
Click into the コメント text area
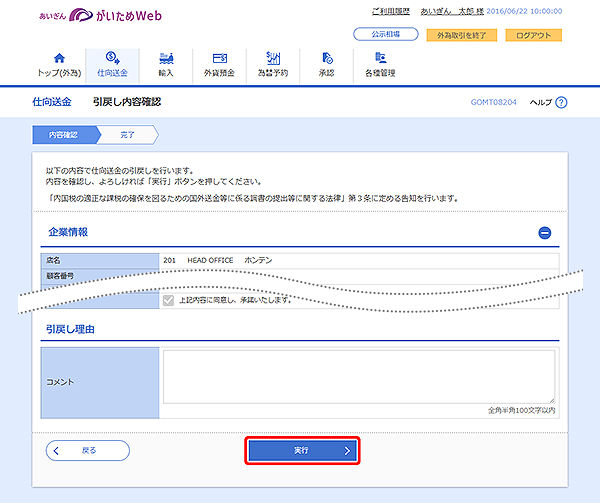[x=358, y=377]
